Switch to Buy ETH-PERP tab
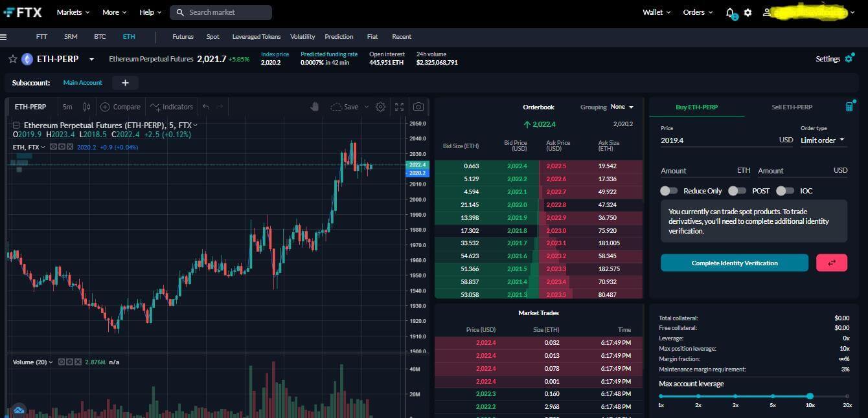The image size is (868, 418). [x=697, y=107]
